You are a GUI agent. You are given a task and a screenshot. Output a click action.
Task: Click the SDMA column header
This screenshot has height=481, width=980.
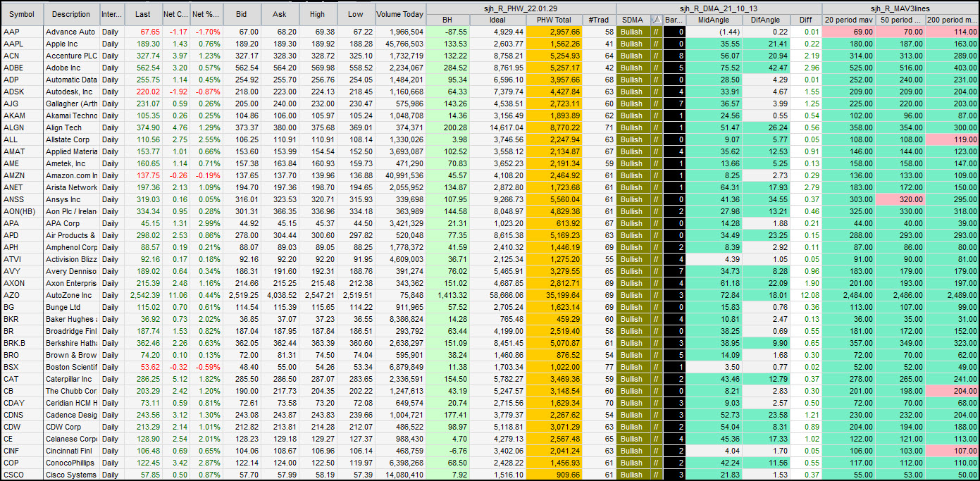click(x=633, y=20)
